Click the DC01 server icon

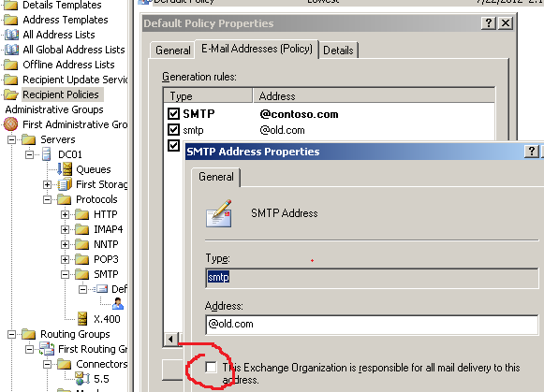46,154
